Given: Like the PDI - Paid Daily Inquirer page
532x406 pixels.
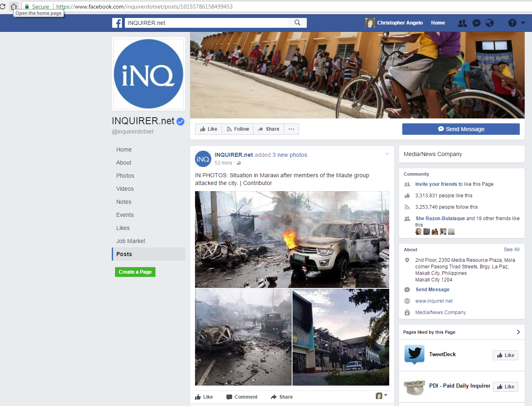Looking at the screenshot, I should (x=505, y=387).
